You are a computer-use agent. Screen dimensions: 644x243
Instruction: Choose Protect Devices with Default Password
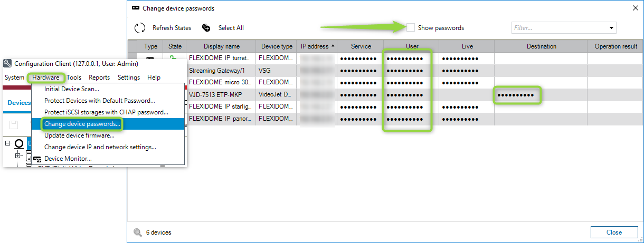pyautogui.click(x=108, y=101)
